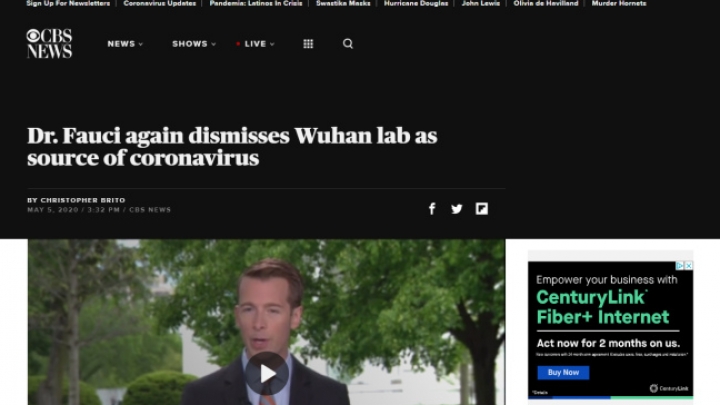Share article on Flipboard
This screenshot has height=405, width=720.
482,209
